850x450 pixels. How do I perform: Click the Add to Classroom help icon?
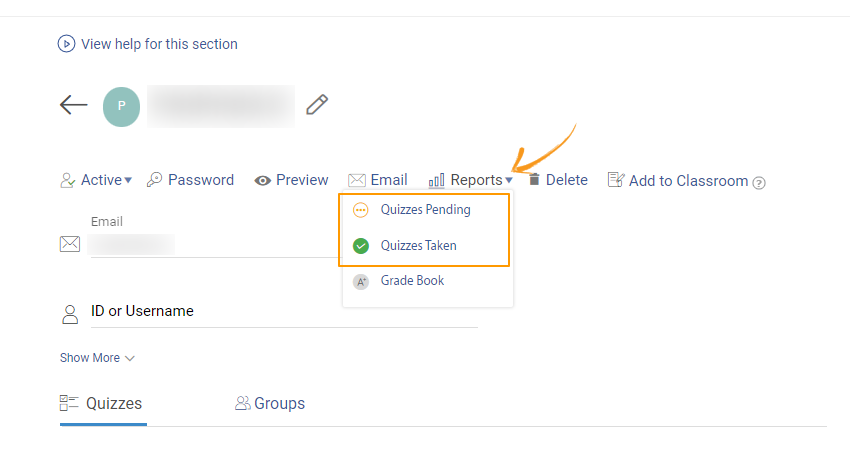(759, 182)
